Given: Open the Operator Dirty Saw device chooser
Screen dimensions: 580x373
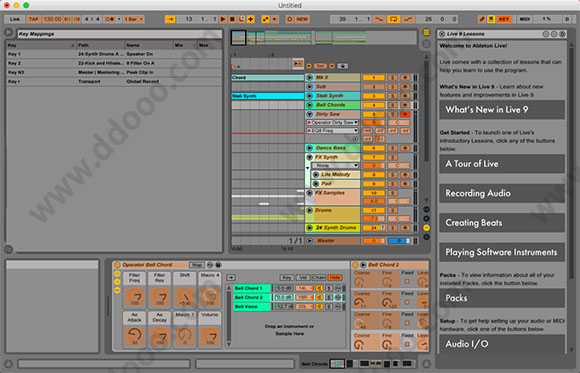Looking at the screenshot, I should [332, 122].
